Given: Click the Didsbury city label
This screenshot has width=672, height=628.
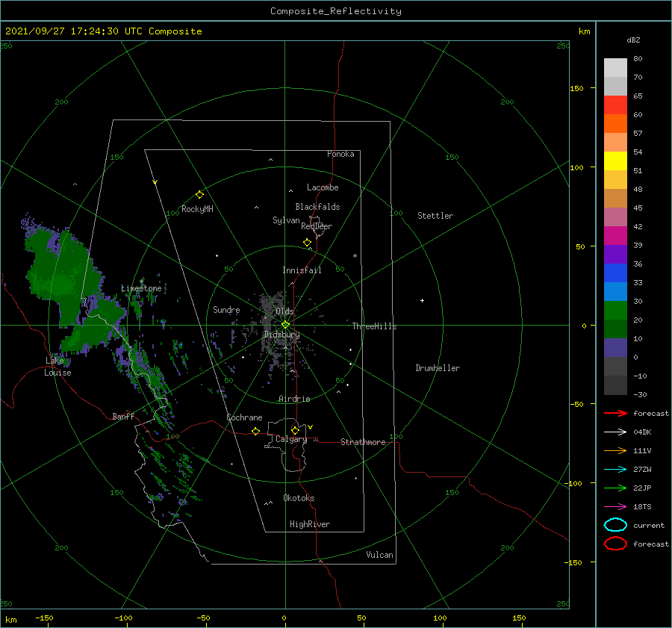Looking at the screenshot, I should point(281,335).
